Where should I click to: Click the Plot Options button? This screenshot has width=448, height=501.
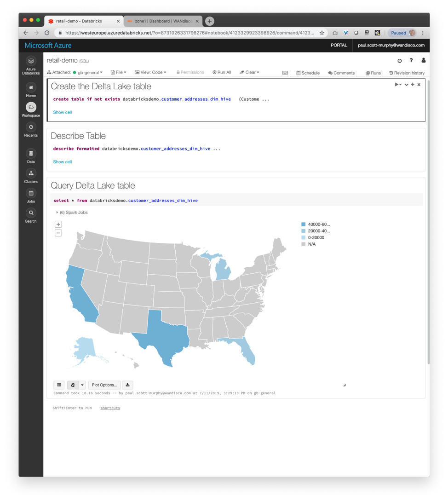[104, 385]
